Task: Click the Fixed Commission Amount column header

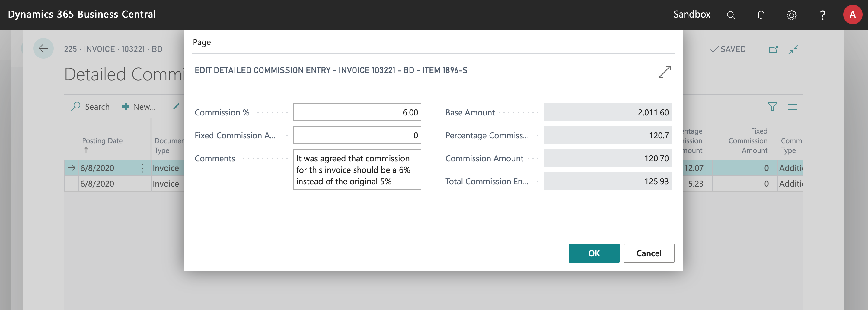Action: [x=748, y=141]
